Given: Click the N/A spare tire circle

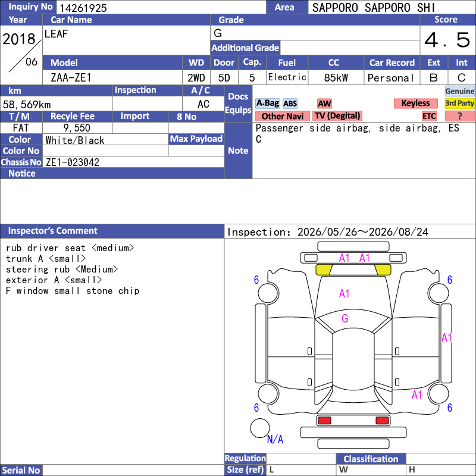Looking at the screenshot, I should [260, 428].
